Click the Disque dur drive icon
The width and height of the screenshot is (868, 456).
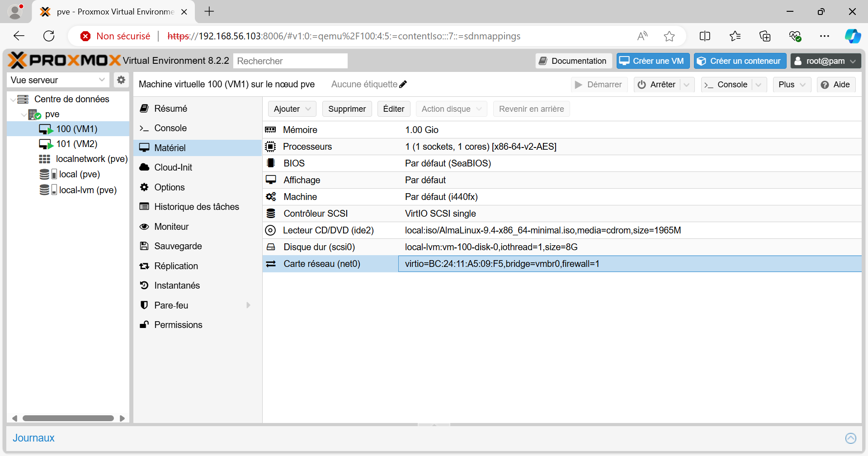(x=270, y=247)
